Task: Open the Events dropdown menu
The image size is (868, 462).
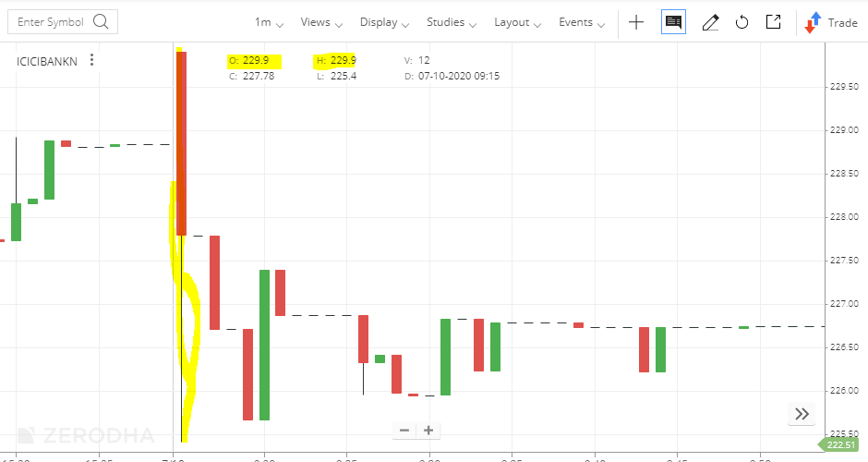Action: coord(582,22)
